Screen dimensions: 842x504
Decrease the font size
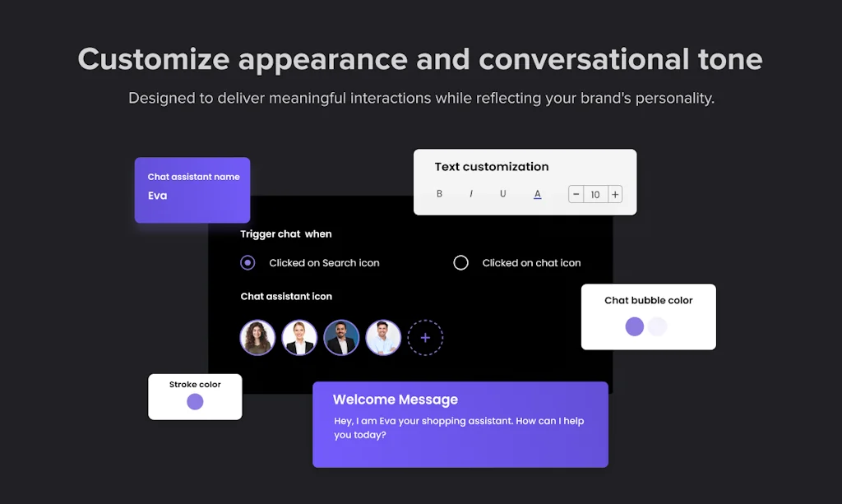(x=576, y=194)
